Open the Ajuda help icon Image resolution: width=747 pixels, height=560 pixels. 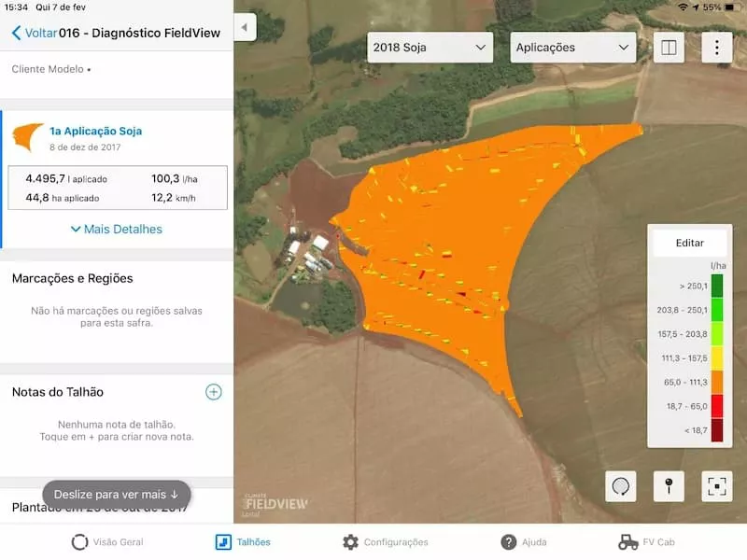coord(509,542)
